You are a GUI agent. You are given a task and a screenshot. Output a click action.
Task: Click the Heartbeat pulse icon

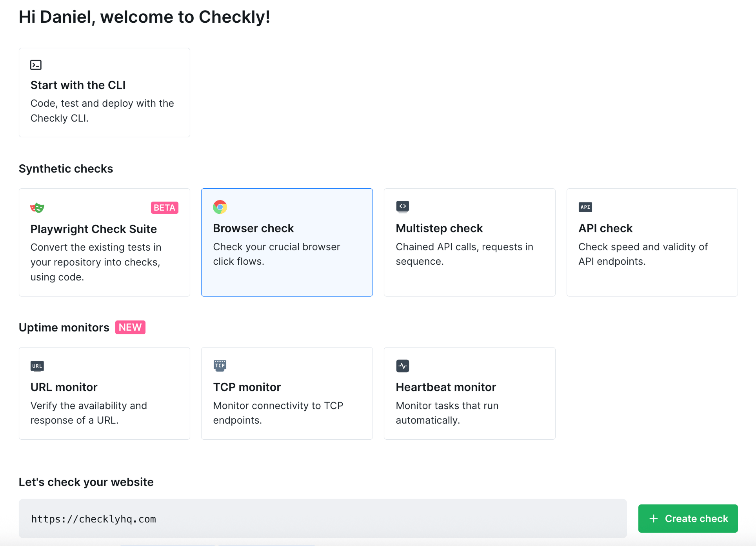tap(402, 366)
